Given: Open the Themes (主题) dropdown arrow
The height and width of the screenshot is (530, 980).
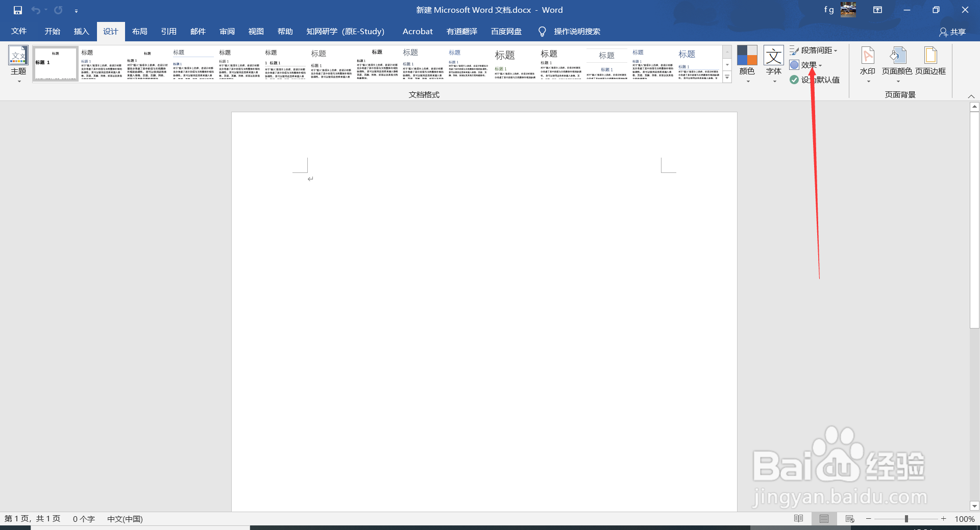Looking at the screenshot, I should tap(19, 82).
